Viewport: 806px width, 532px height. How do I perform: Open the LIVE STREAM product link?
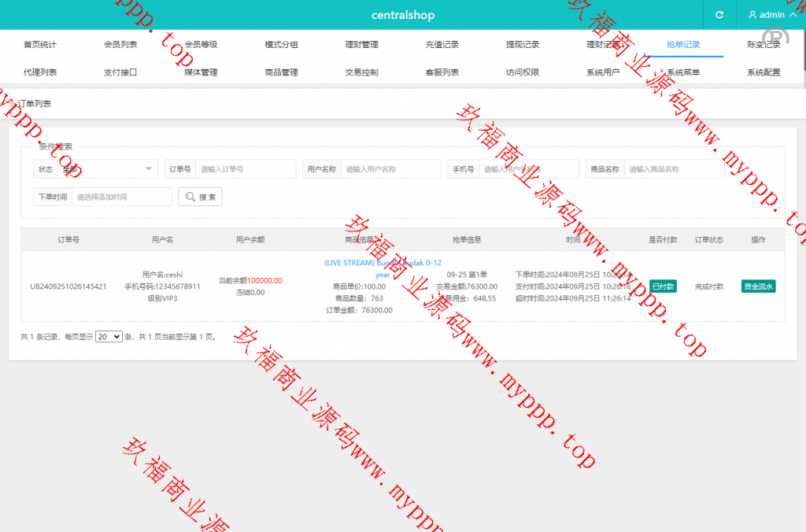(x=383, y=264)
